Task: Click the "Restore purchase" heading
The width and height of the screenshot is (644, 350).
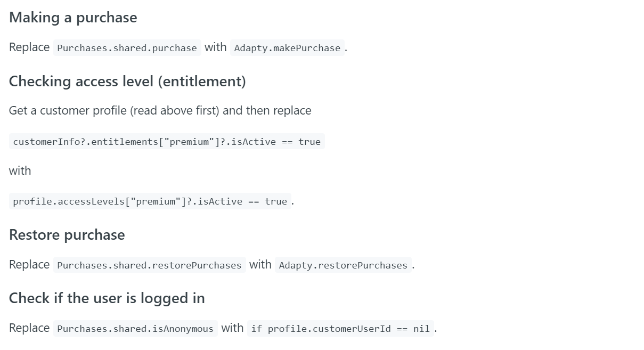Action: (67, 235)
